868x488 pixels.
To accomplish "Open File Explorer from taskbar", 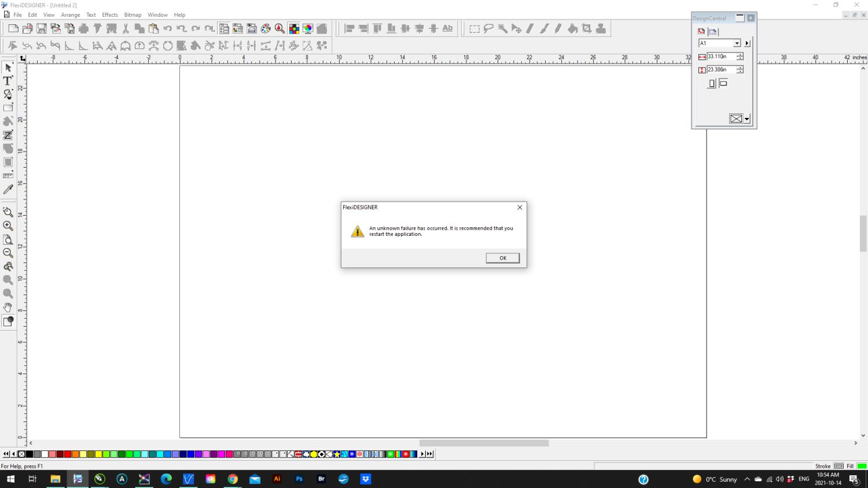I will point(55,479).
